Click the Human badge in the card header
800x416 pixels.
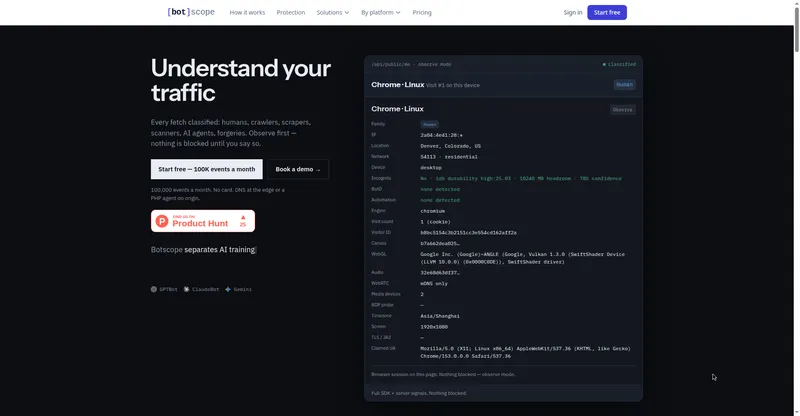click(624, 85)
